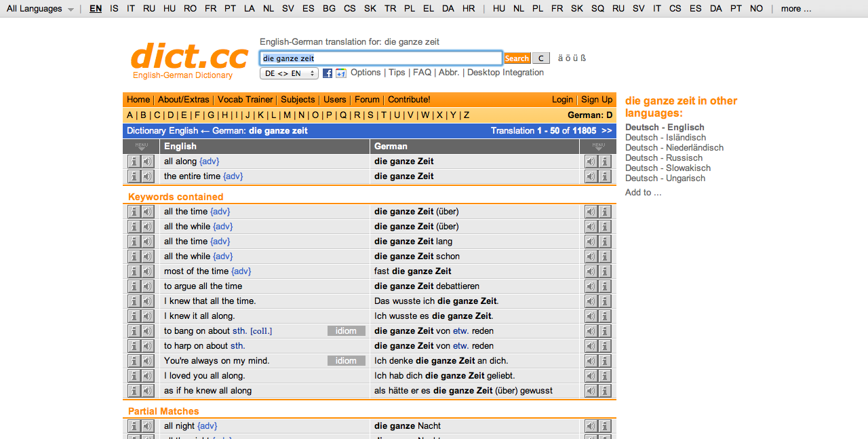Select the RO language code at top
Image resolution: width=868 pixels, height=439 pixels.
[190, 9]
